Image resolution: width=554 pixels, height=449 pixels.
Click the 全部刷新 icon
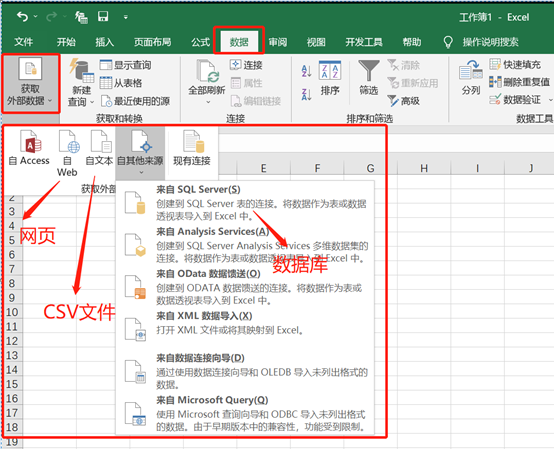point(207,72)
